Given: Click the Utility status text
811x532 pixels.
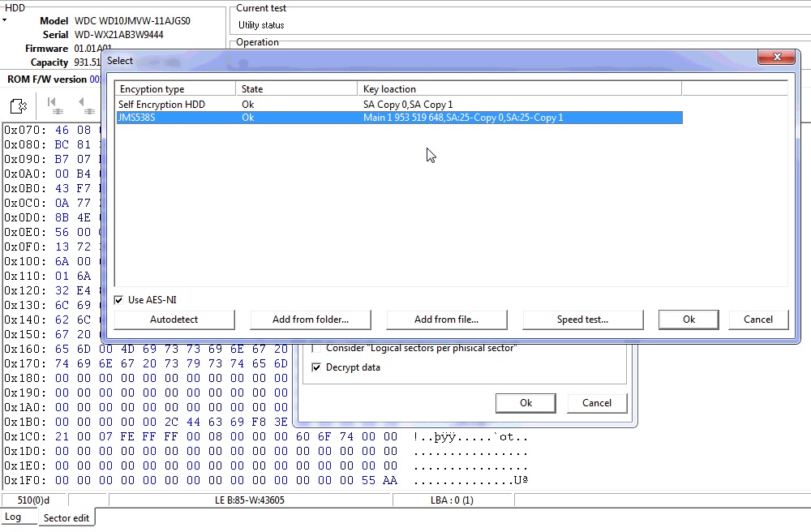Looking at the screenshot, I should 261,25.
